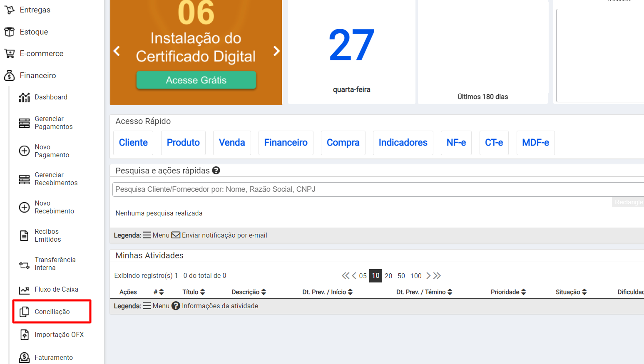Screen dimensions: 644x364
Task: Open Faturamento page
Action: (x=54, y=357)
